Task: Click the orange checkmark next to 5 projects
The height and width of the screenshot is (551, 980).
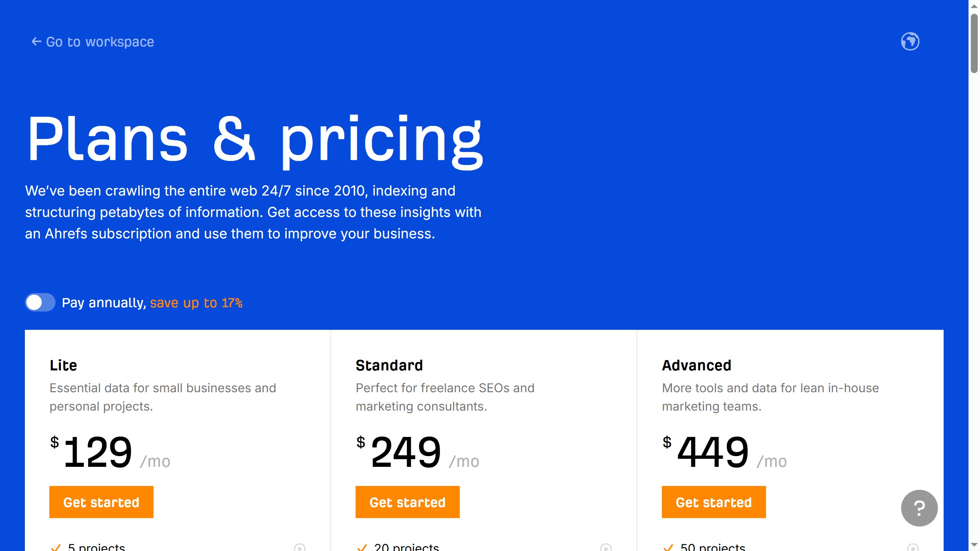Action: 56,548
